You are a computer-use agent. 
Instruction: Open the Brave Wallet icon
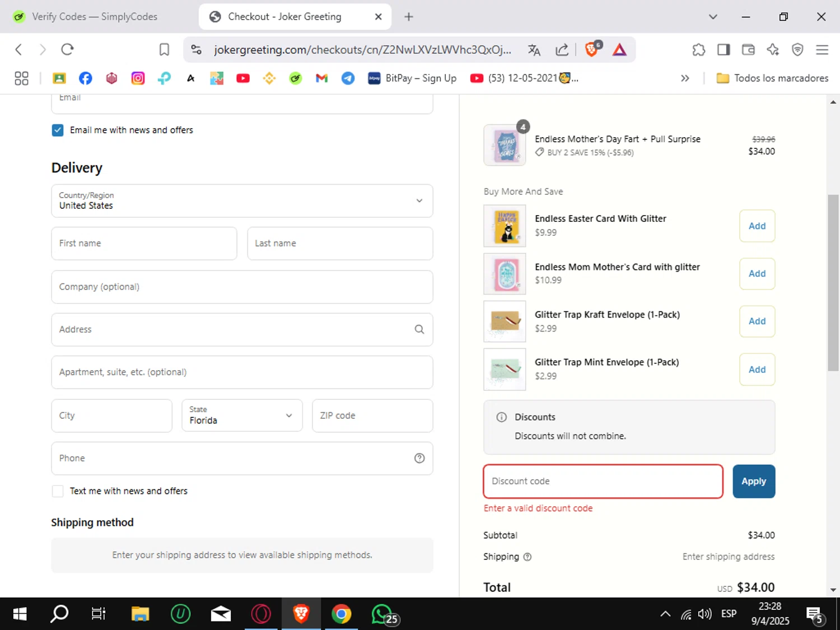pos(748,50)
